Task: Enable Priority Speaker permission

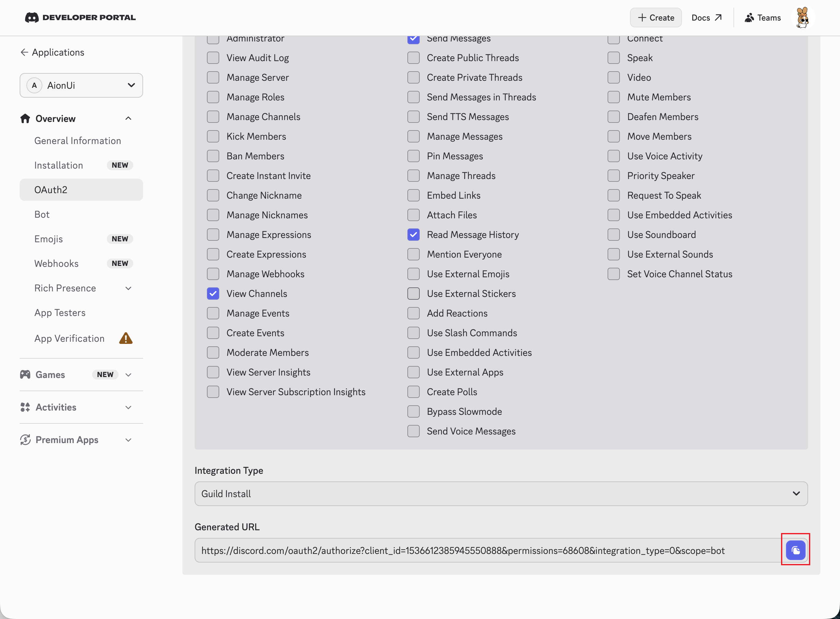Action: [x=614, y=176]
